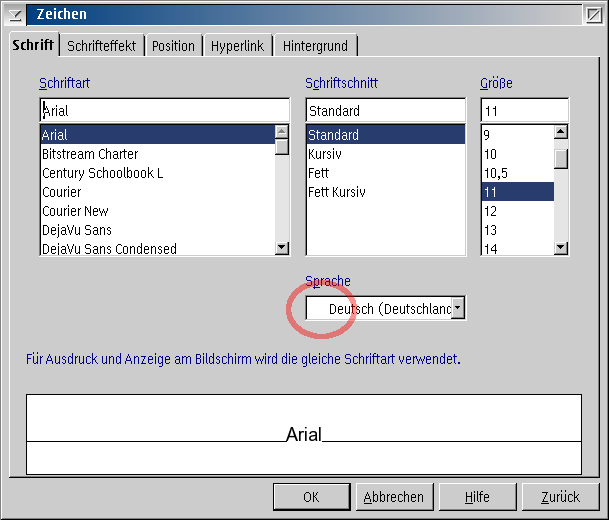Select highlighted size 11 in list
The image size is (609, 520).
(x=518, y=192)
